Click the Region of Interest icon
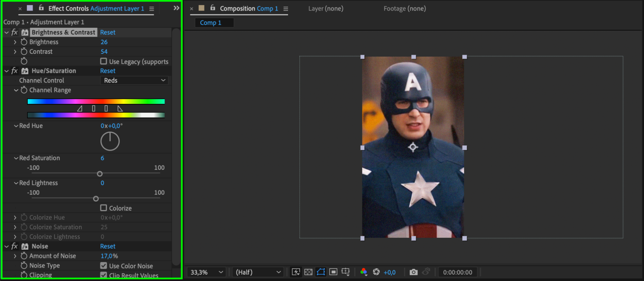Screen dimensions: 644x281 (333, 272)
